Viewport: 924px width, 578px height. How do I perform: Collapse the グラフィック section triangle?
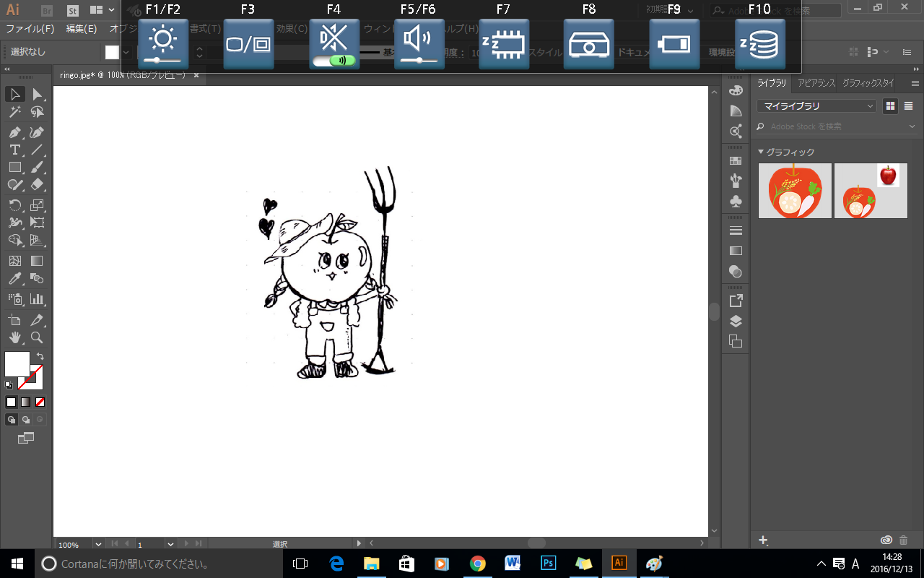(x=761, y=152)
